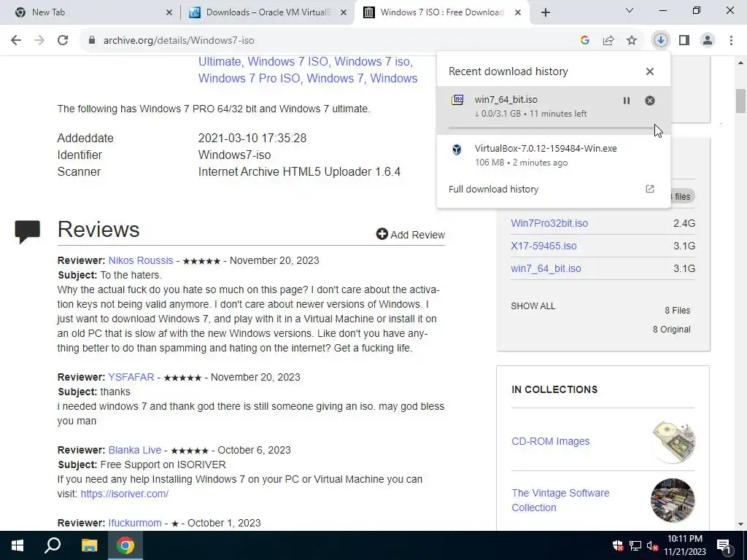Click win7_64_bit.iso link in download options
The image size is (747, 560).
546,268
